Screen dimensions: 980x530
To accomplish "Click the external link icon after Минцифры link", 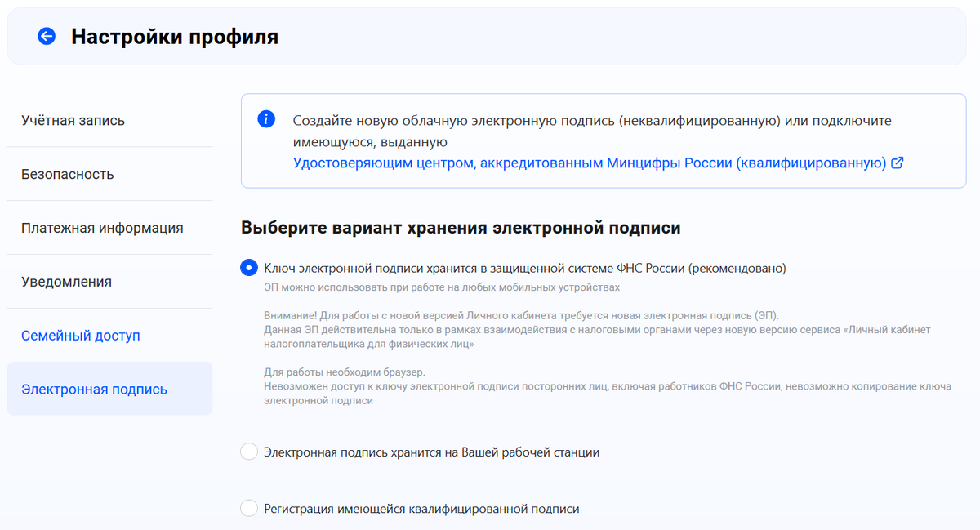I will pyautogui.click(x=898, y=163).
